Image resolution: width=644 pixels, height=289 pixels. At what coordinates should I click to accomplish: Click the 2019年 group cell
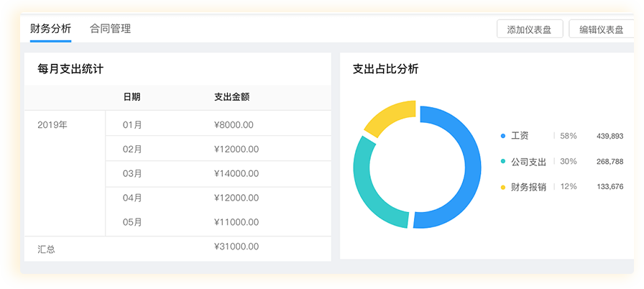[52, 124]
